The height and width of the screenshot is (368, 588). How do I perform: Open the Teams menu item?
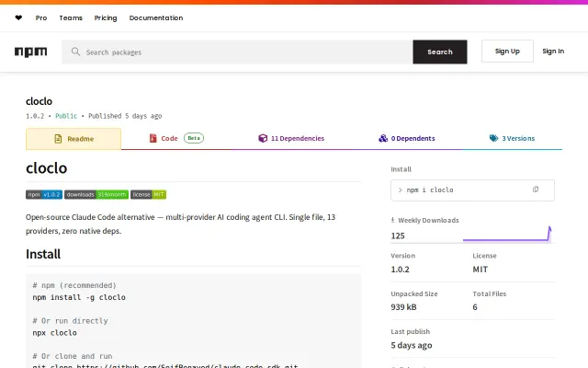coord(71,17)
